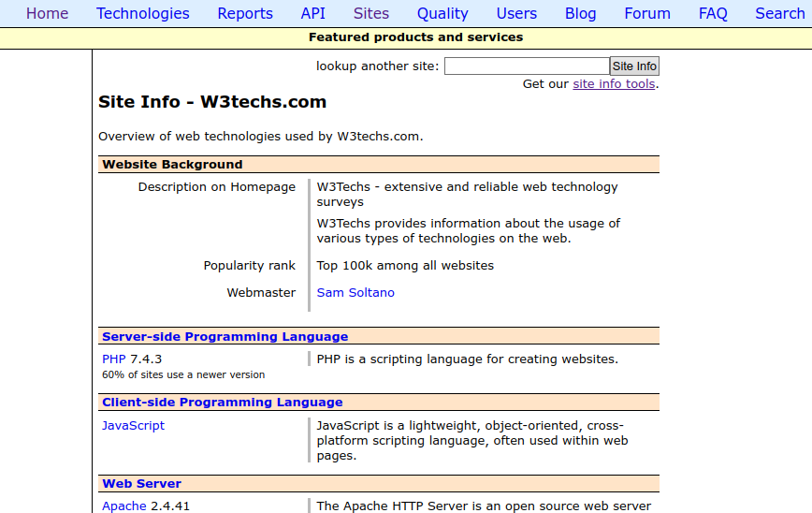This screenshot has width=812, height=513.
Task: Open the Reports menu link
Action: click(245, 13)
